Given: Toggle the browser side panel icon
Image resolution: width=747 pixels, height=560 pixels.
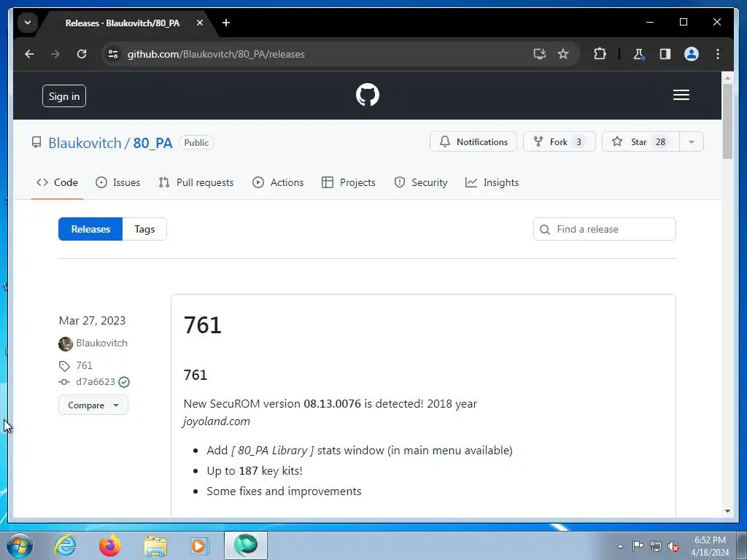Looking at the screenshot, I should coord(665,54).
